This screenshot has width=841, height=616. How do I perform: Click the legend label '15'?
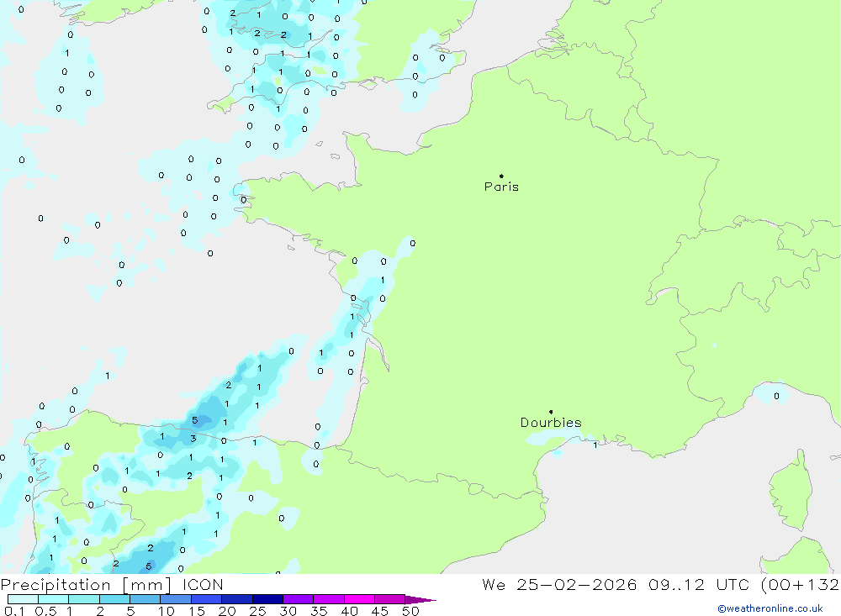[x=197, y=611]
